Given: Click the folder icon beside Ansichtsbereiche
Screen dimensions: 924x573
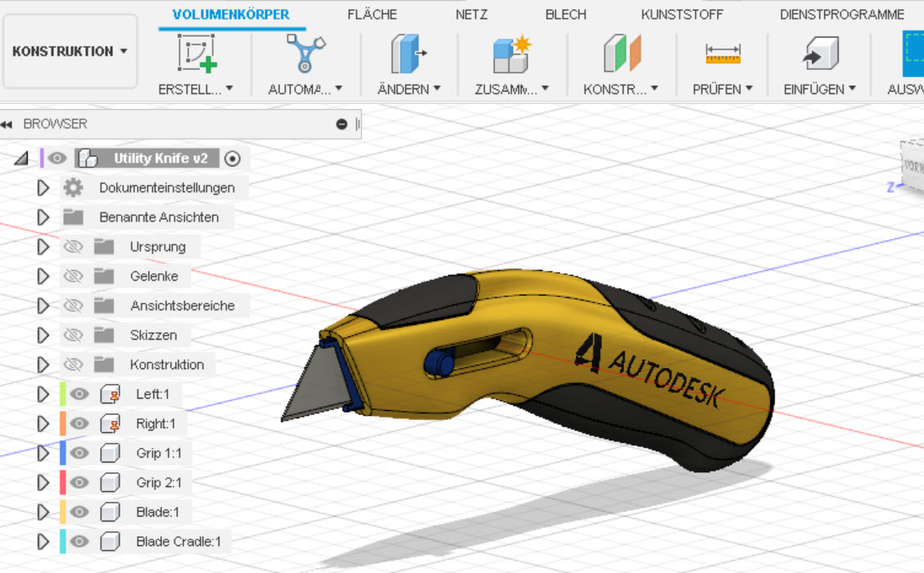Looking at the screenshot, I should (x=104, y=305).
